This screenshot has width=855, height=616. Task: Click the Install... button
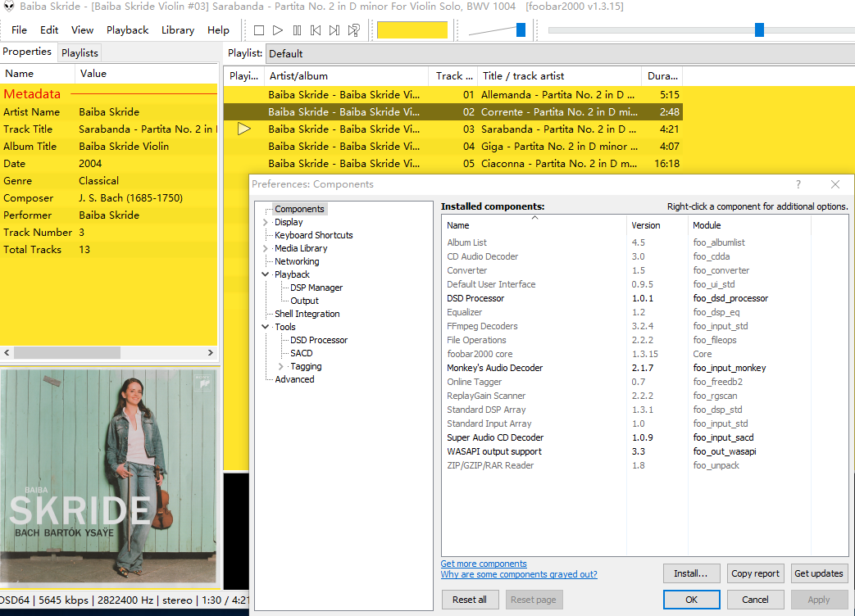tap(691, 573)
